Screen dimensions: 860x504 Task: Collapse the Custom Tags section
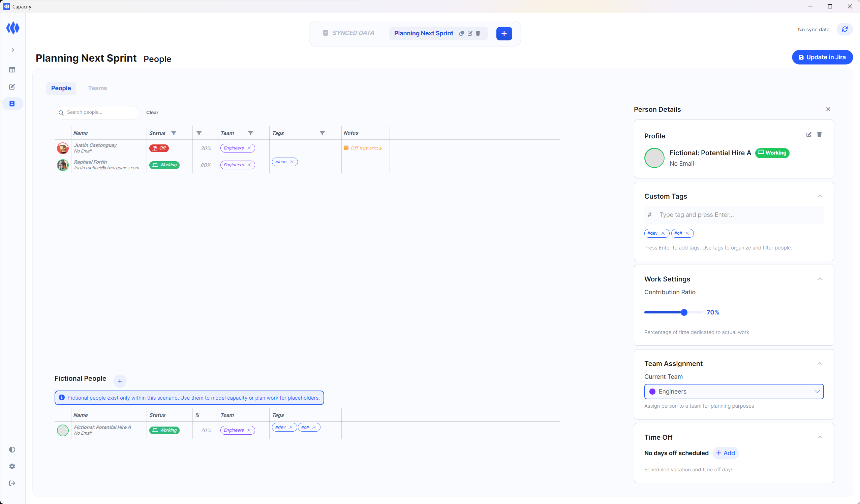click(x=819, y=196)
